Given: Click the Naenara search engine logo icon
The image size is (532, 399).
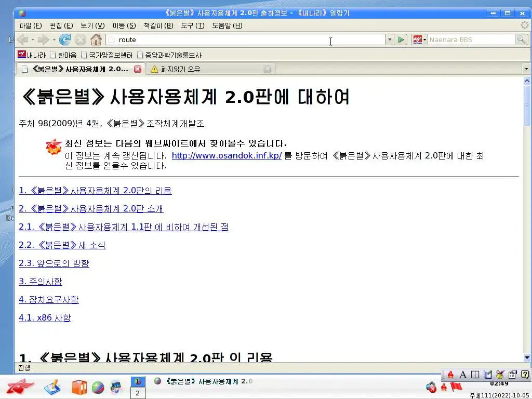Looking at the screenshot, I should [x=417, y=39].
